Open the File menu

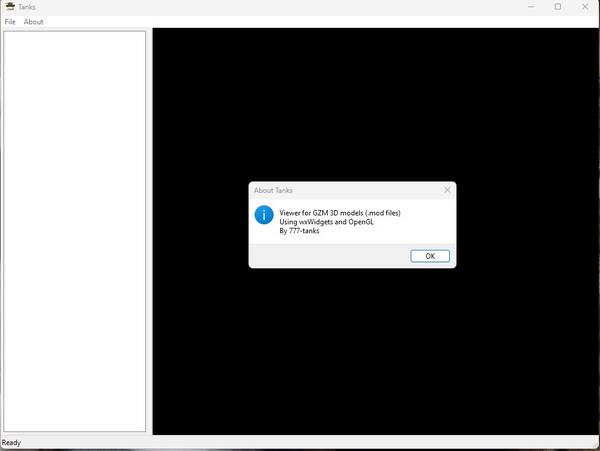(x=10, y=22)
